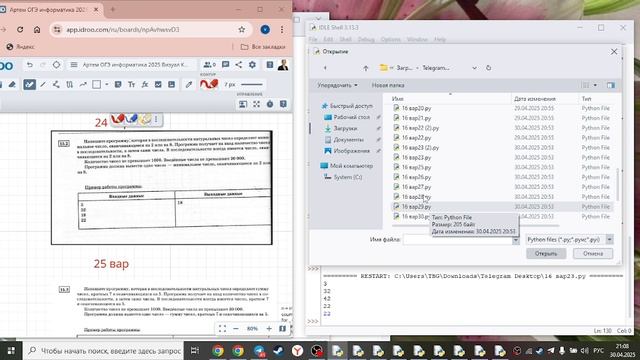The width and height of the screenshot is (640, 360).
Task: Open the Help menu in IDLE
Action: (x=440, y=39)
